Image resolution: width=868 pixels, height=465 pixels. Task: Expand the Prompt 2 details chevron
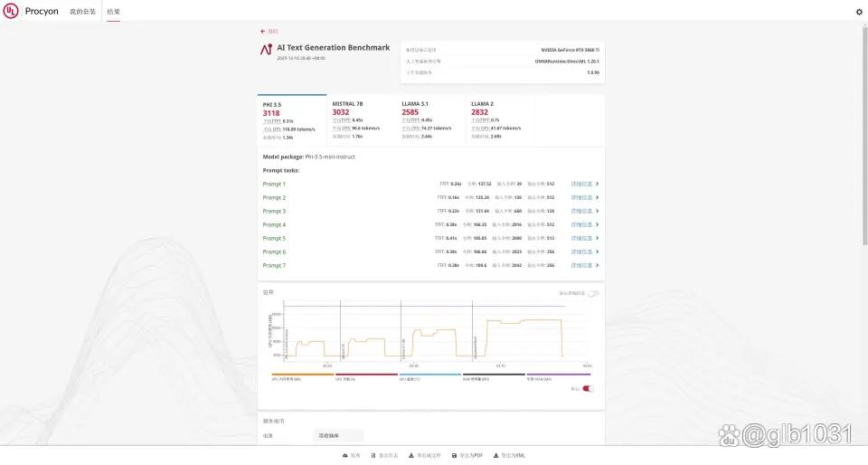coord(597,197)
